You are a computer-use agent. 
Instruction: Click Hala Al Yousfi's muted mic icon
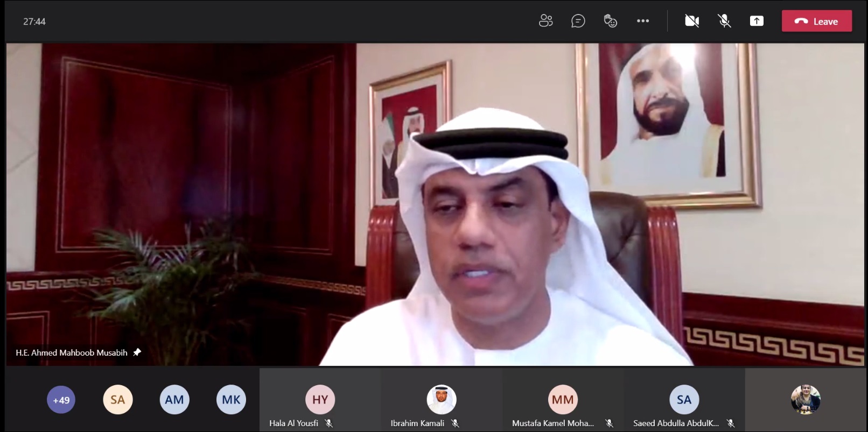tap(328, 423)
